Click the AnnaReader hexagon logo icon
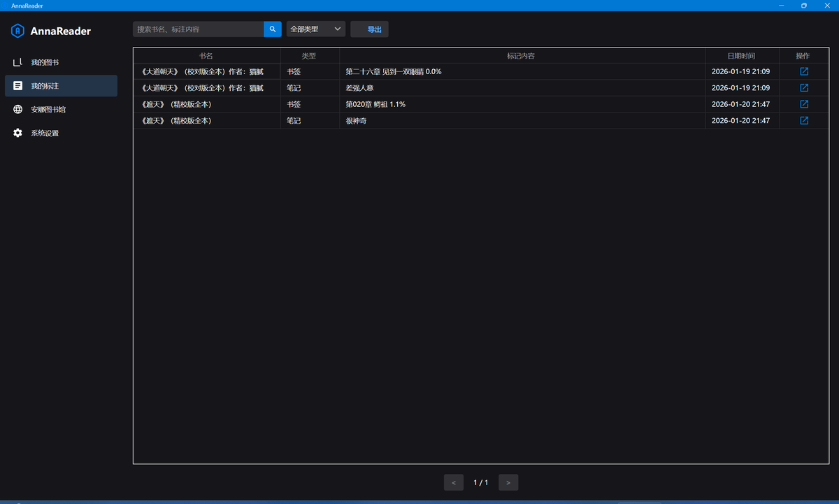The width and height of the screenshot is (839, 504). coord(17,31)
